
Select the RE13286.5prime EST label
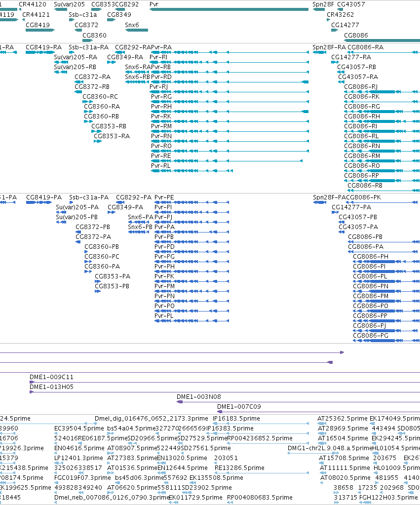point(239,467)
